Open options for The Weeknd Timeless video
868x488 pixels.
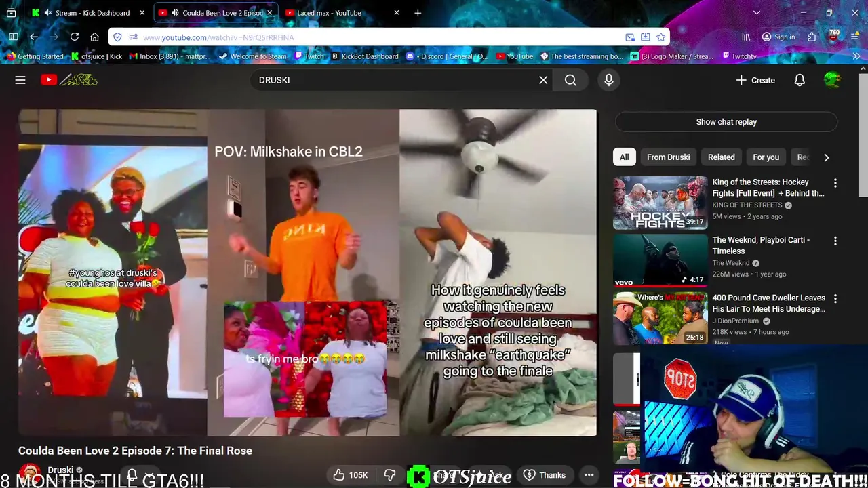pyautogui.click(x=835, y=241)
